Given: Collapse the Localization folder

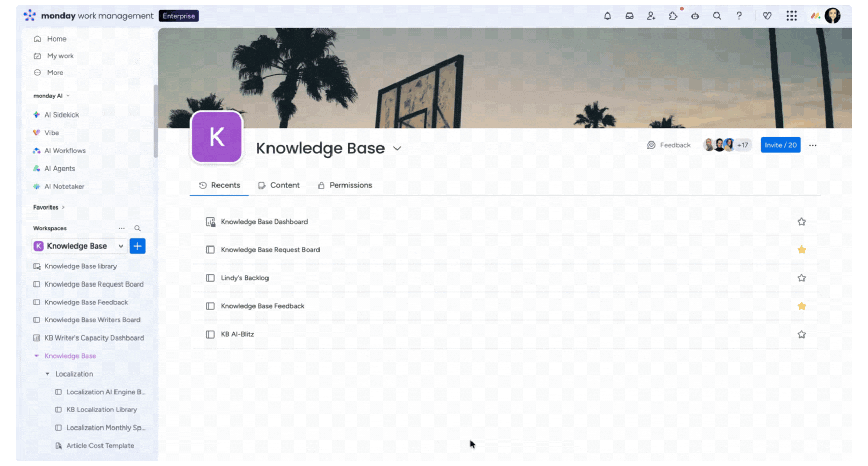Looking at the screenshot, I should pyautogui.click(x=47, y=374).
